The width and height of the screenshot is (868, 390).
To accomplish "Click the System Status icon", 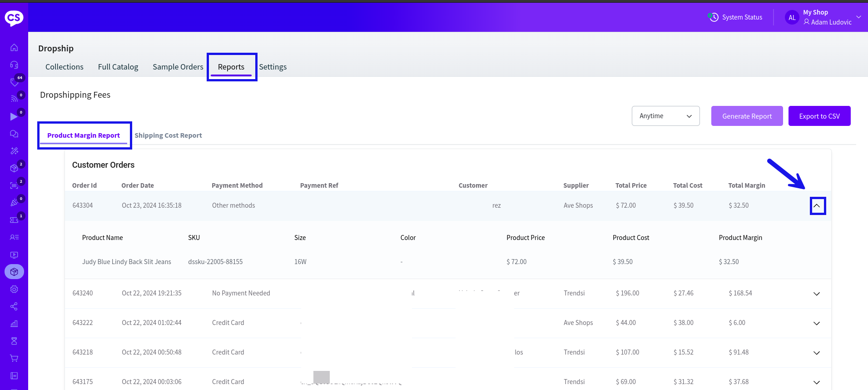I will [x=713, y=17].
